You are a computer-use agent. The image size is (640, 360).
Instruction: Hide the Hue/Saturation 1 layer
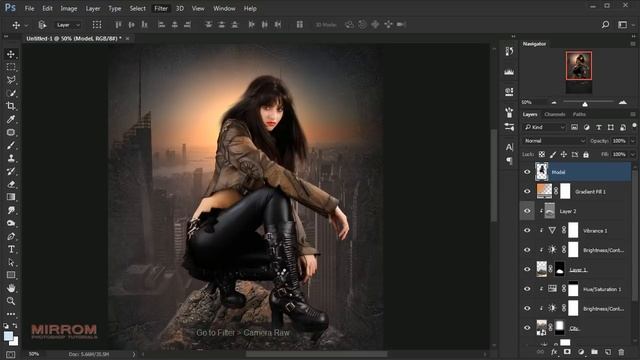click(x=527, y=289)
